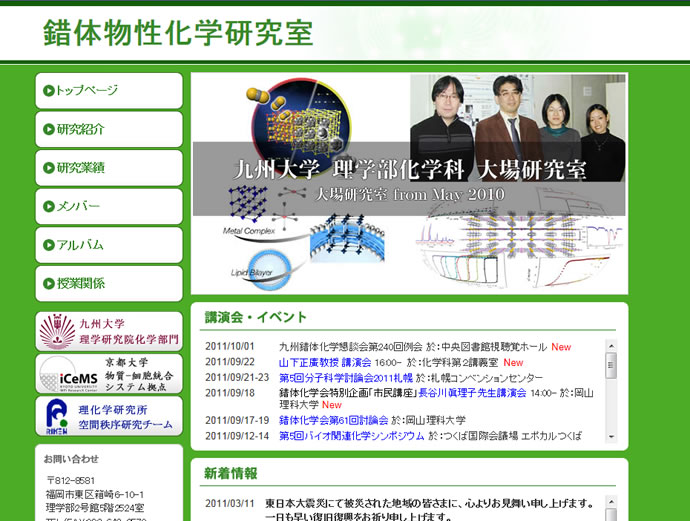Click the arrow icon beside 授業関係

tap(48, 284)
